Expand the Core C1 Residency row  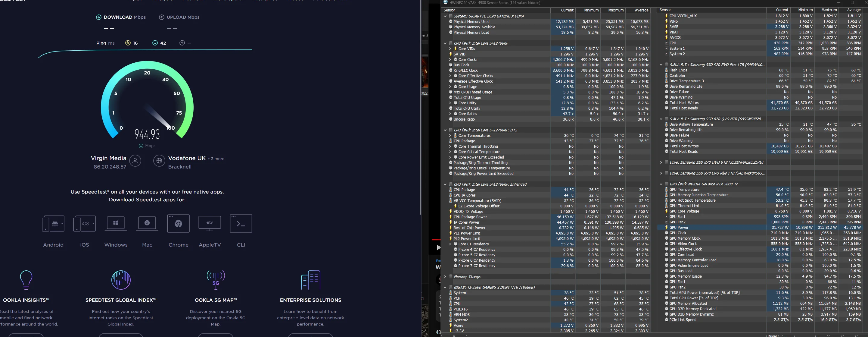click(x=450, y=244)
